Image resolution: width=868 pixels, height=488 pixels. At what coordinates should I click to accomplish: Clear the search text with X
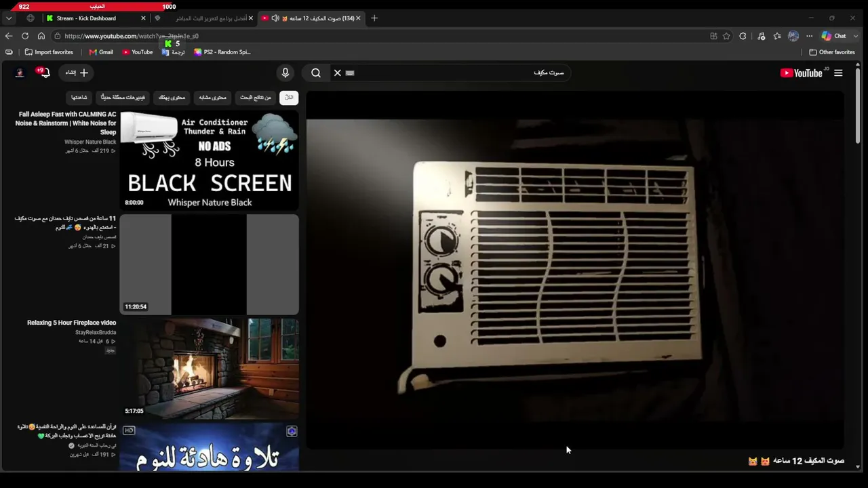tap(337, 73)
